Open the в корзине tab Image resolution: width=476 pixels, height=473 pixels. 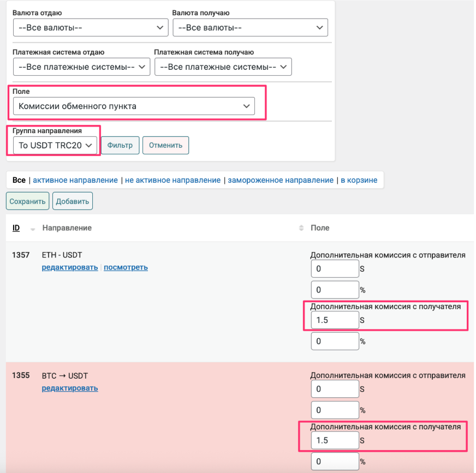click(359, 180)
